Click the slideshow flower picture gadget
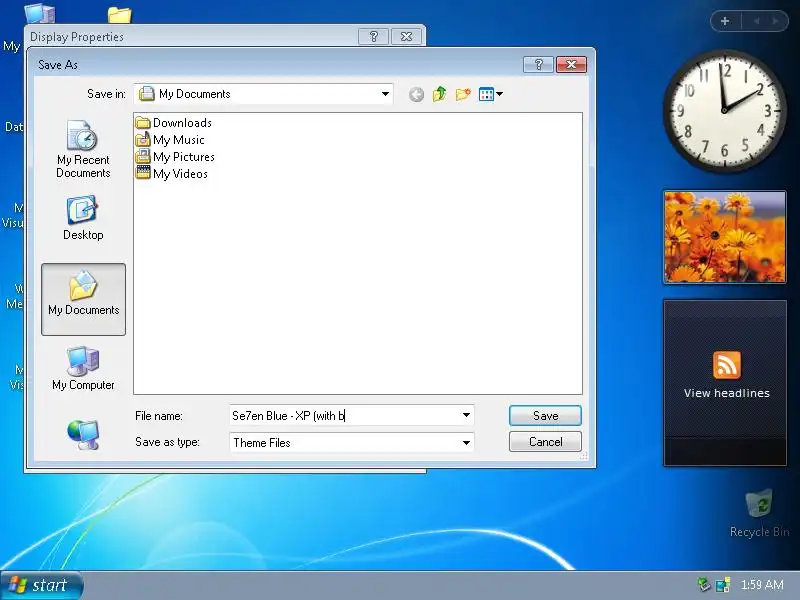This screenshot has width=800, height=600. pyautogui.click(x=724, y=237)
